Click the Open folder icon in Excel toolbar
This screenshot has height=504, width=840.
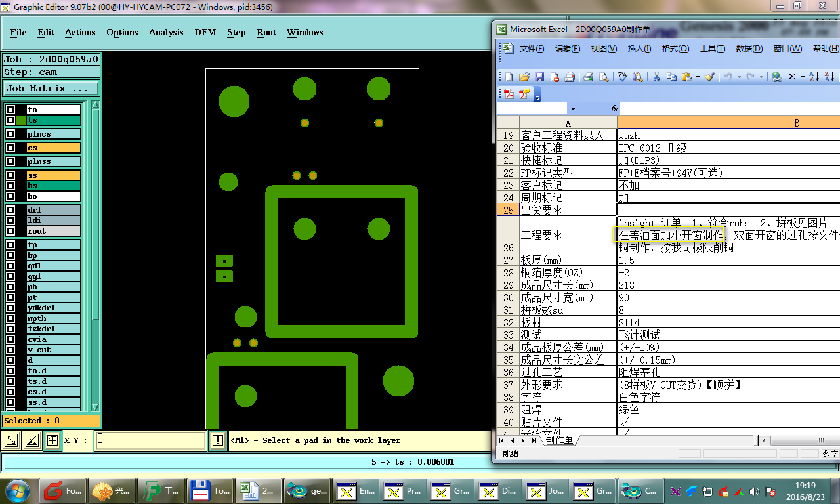point(524,77)
